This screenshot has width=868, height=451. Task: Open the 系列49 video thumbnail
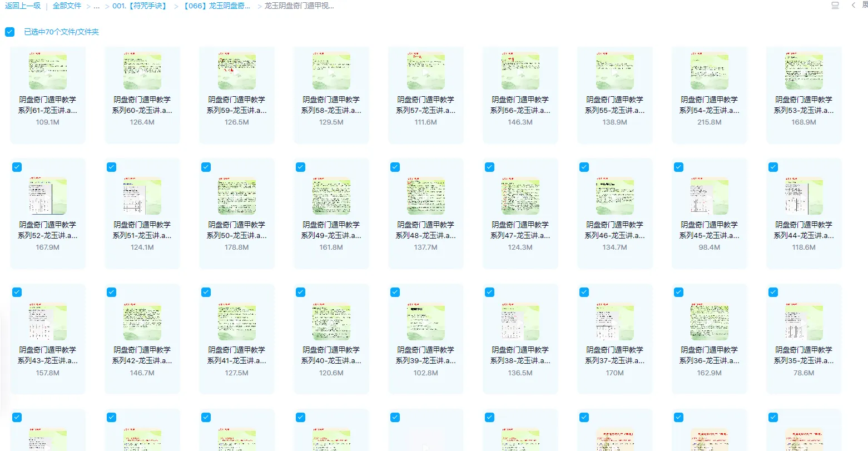tap(331, 196)
